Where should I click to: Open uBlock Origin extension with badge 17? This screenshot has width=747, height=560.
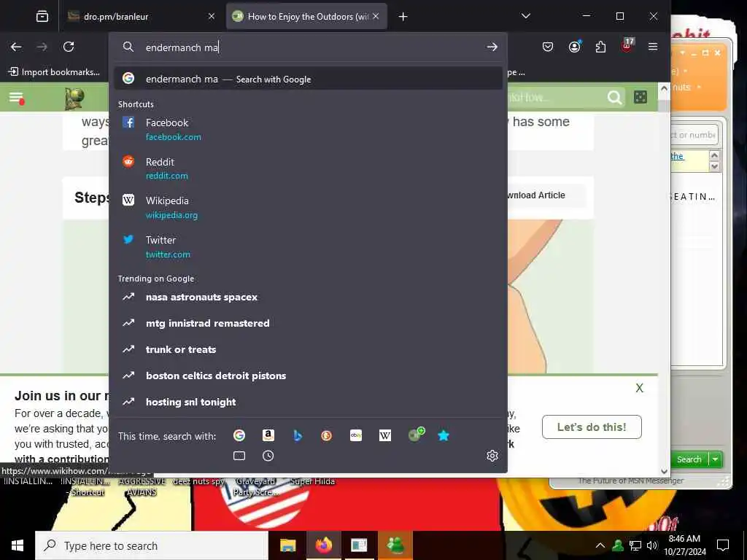click(627, 46)
